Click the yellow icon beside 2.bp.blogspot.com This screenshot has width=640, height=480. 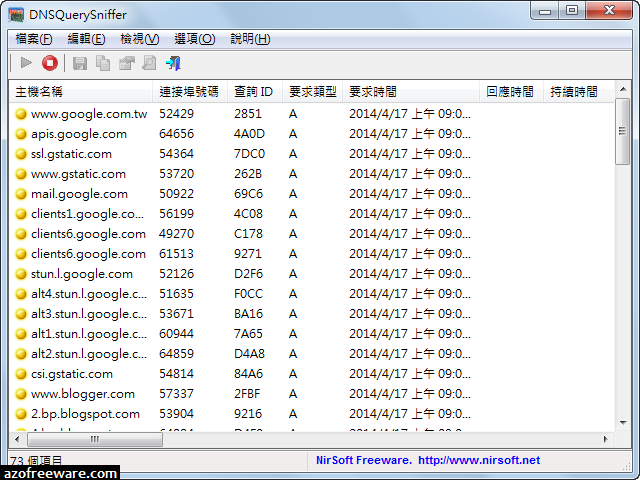21,414
